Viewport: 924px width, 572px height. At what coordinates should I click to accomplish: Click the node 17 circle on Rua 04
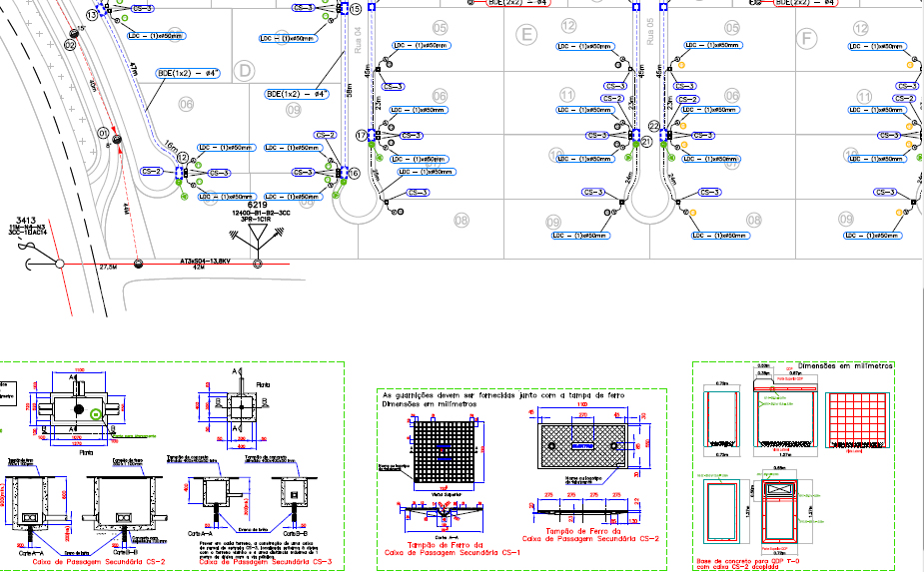pos(361,135)
